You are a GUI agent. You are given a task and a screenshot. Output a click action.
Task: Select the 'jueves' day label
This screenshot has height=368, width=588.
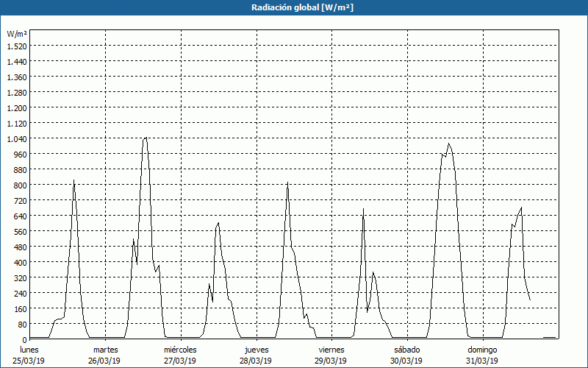(257, 350)
